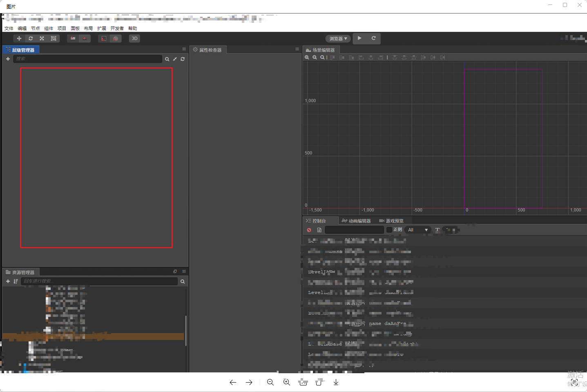Open the 游戏预览 tab

(391, 221)
